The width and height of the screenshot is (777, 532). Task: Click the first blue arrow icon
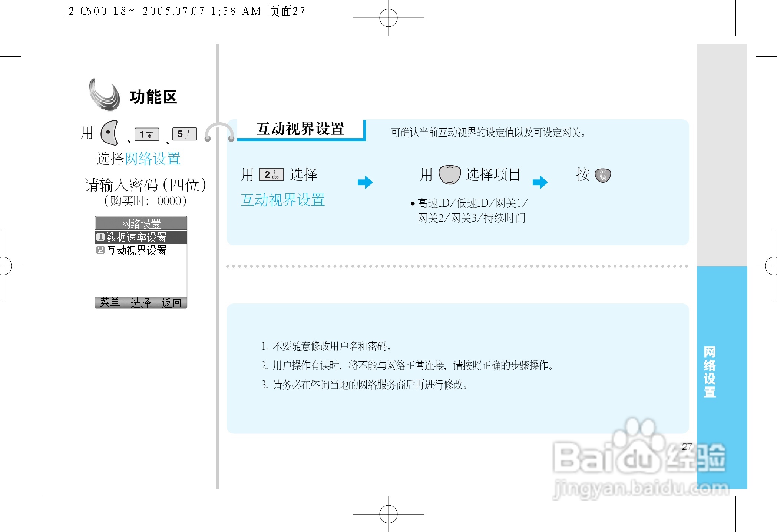(365, 182)
